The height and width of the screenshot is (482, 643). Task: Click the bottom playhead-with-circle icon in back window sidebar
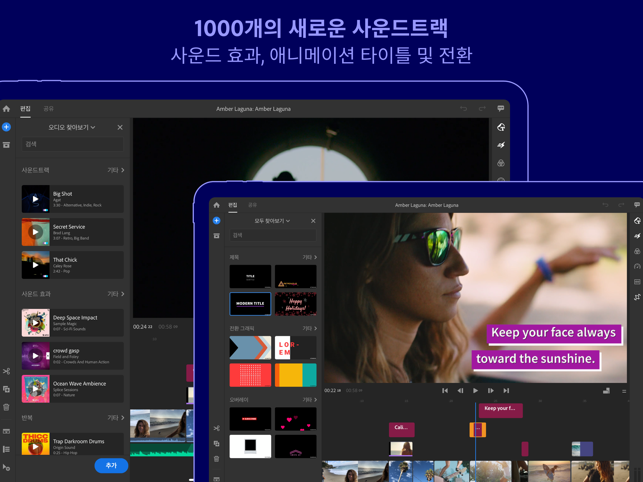coord(6,467)
